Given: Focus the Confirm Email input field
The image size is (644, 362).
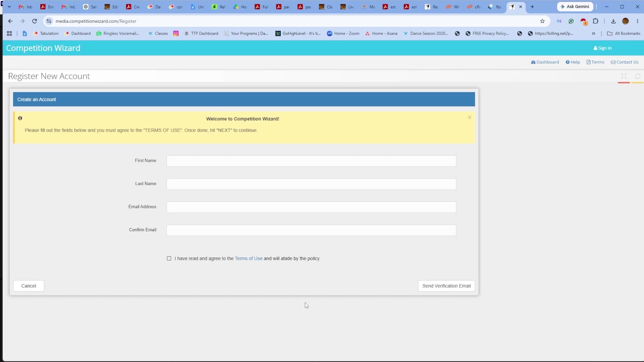Looking at the screenshot, I should 311,230.
